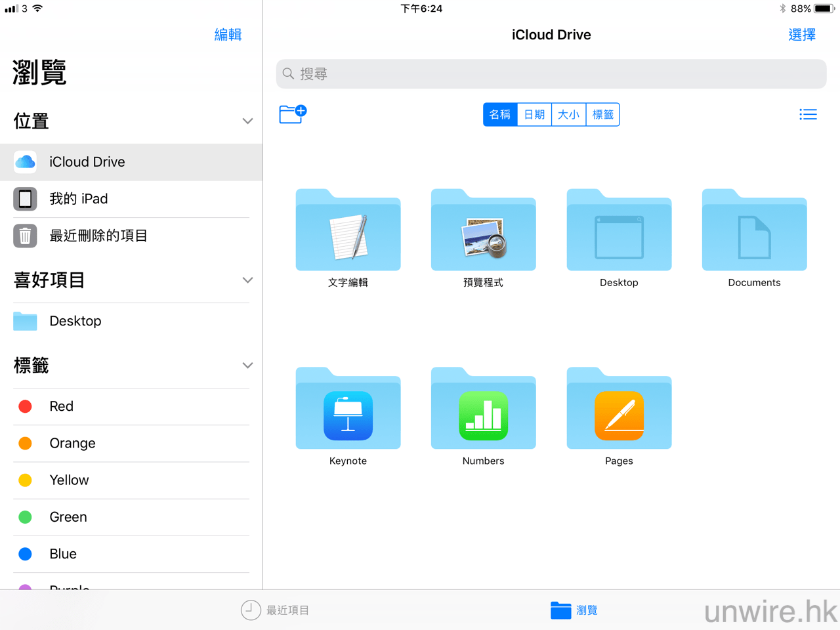Viewport: 840px width, 630px height.
Task: Switch to the 最近項目 tab
Action: pos(275,610)
